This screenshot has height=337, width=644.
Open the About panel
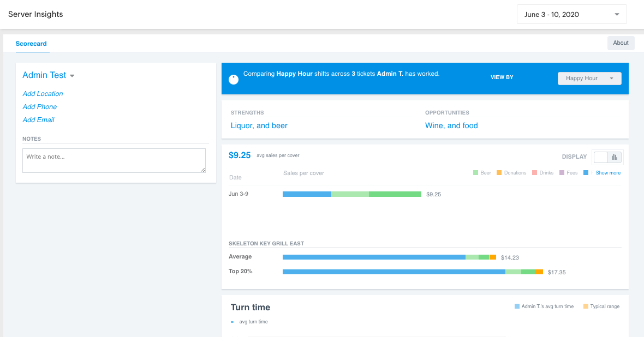[621, 43]
